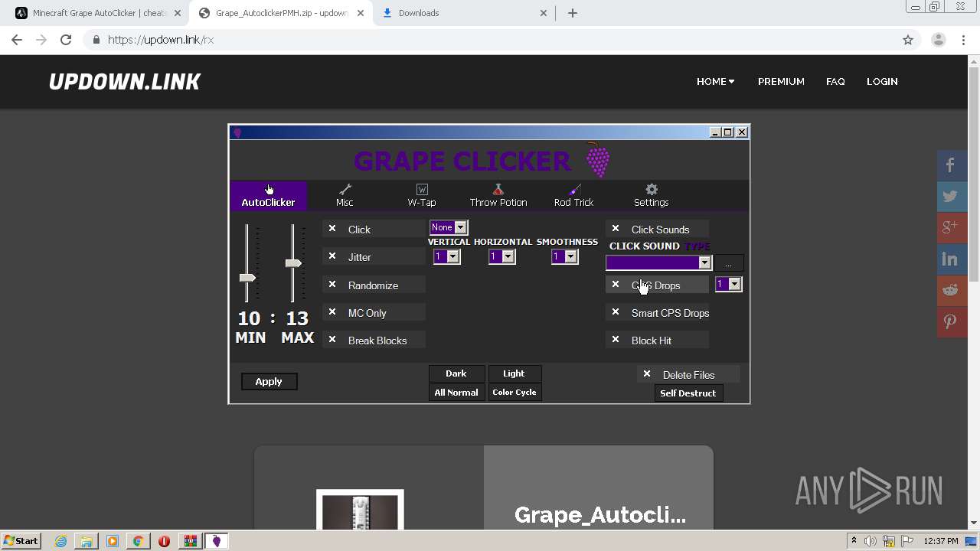Open Windows Explorer folder in taskbar
This screenshot has width=980, height=551.
(x=86, y=541)
